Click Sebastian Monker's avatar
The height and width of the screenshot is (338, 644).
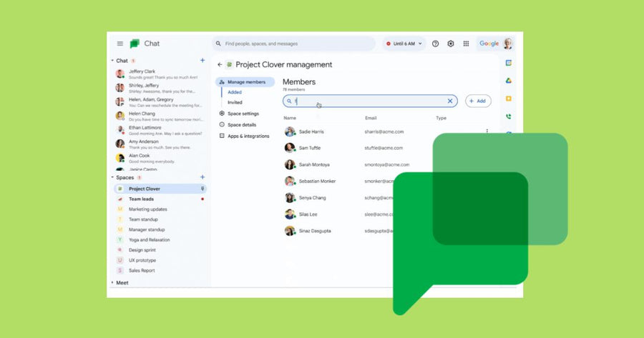tap(290, 181)
